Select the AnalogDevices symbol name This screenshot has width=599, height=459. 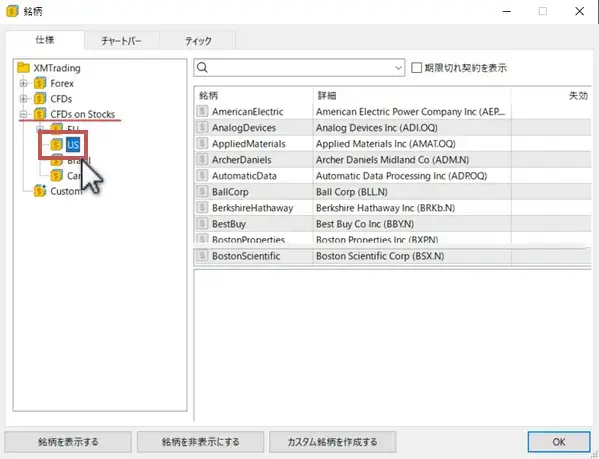point(244,128)
